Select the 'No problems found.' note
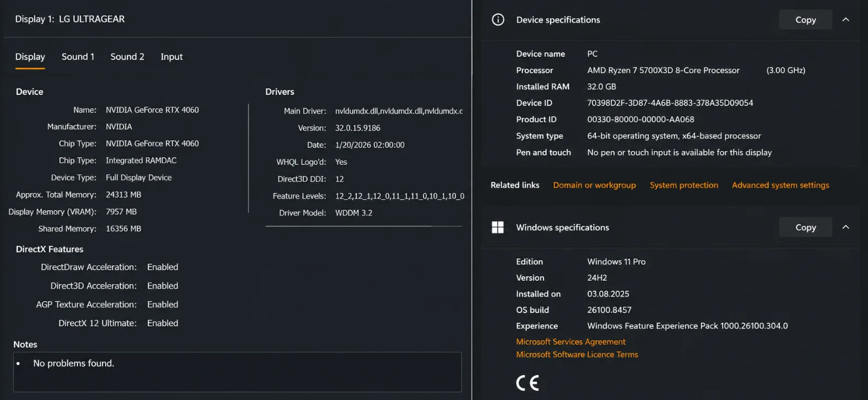Viewport: 868px width, 400px height. (x=74, y=363)
